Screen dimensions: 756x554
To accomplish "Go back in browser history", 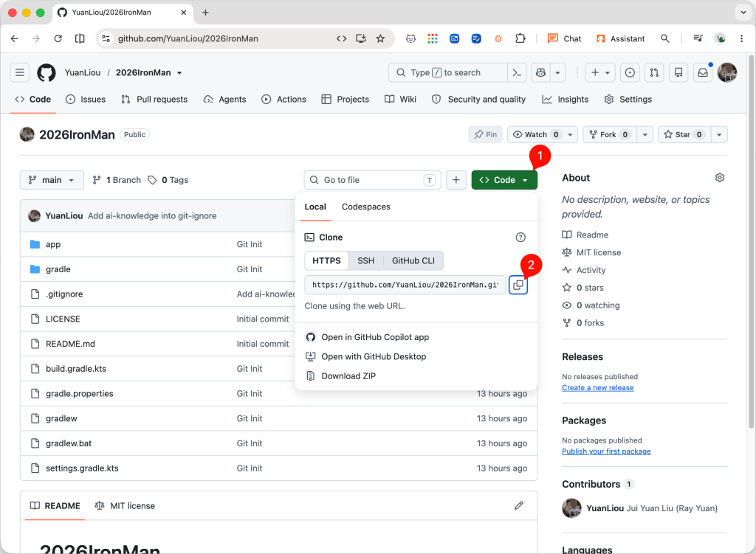I will coord(15,38).
